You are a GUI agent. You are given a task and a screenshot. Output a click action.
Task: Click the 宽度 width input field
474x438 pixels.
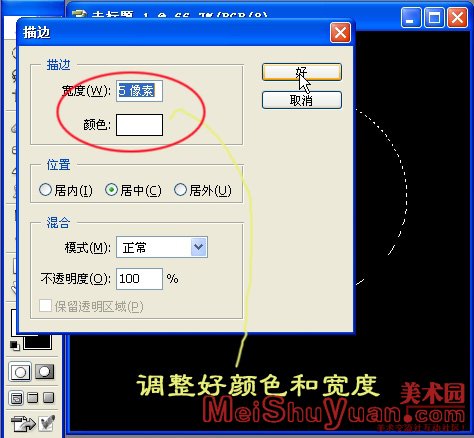[139, 91]
